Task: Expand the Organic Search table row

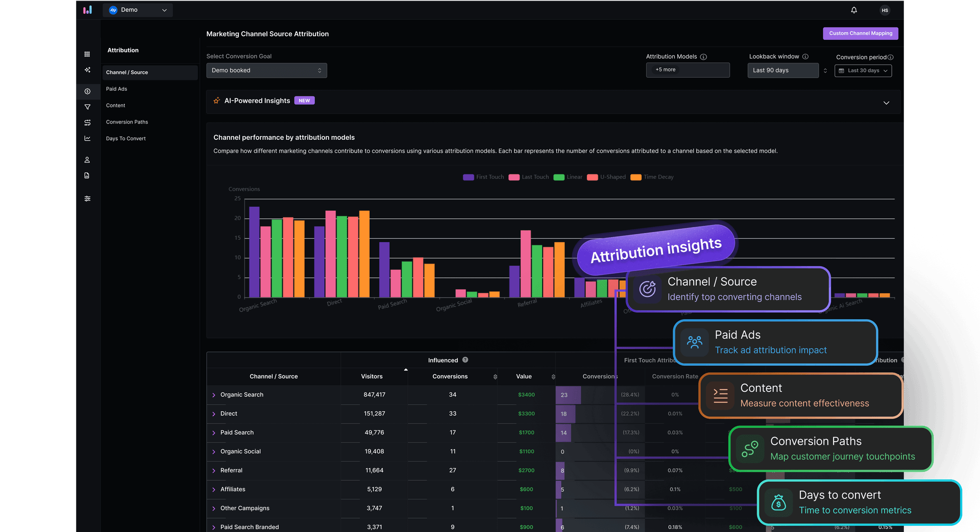Action: click(x=214, y=394)
